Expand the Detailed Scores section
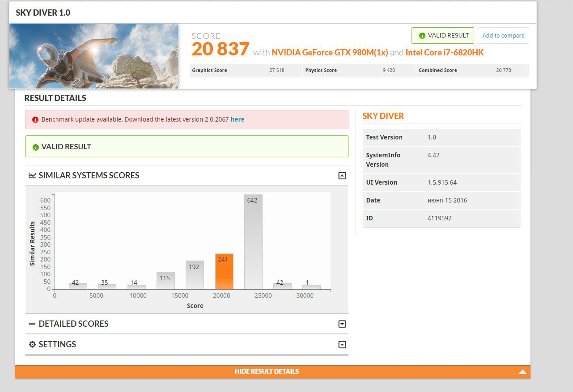 pyautogui.click(x=342, y=324)
